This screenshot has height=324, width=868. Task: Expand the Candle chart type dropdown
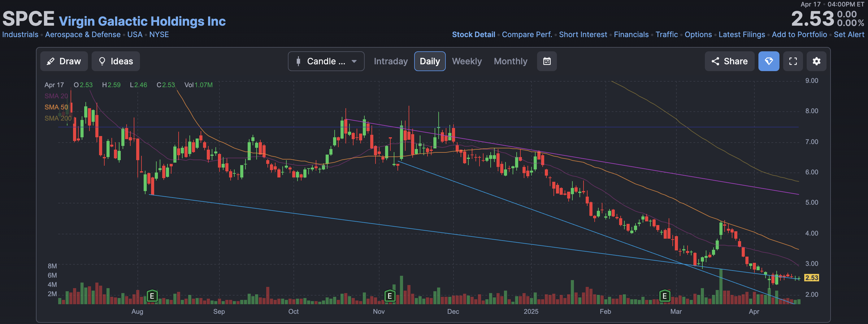pyautogui.click(x=326, y=61)
